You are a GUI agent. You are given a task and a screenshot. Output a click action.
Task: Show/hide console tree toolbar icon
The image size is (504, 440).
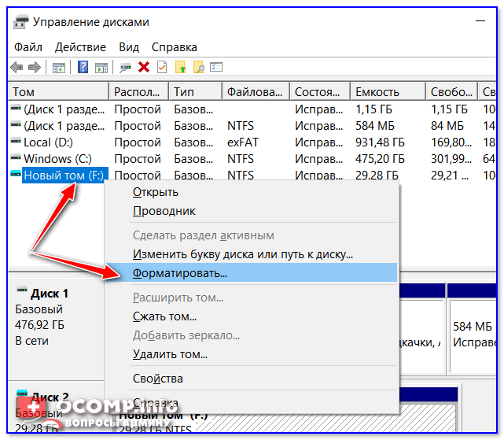(59, 68)
